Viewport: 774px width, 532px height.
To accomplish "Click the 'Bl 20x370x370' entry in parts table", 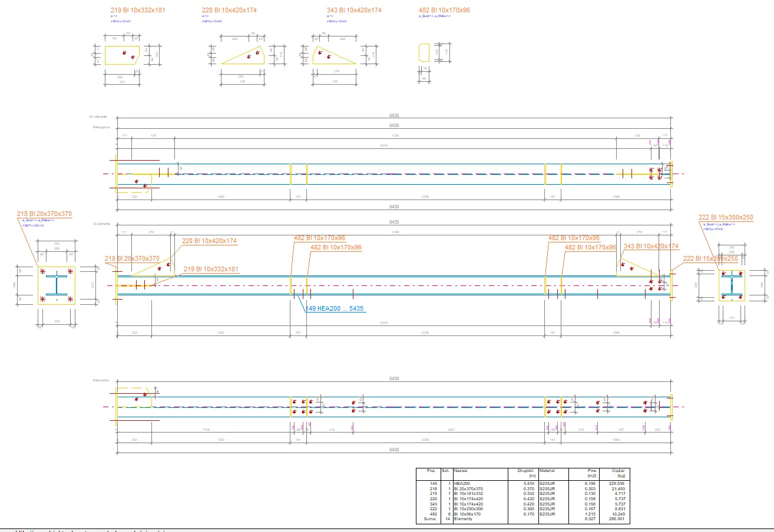I will (x=468, y=488).
